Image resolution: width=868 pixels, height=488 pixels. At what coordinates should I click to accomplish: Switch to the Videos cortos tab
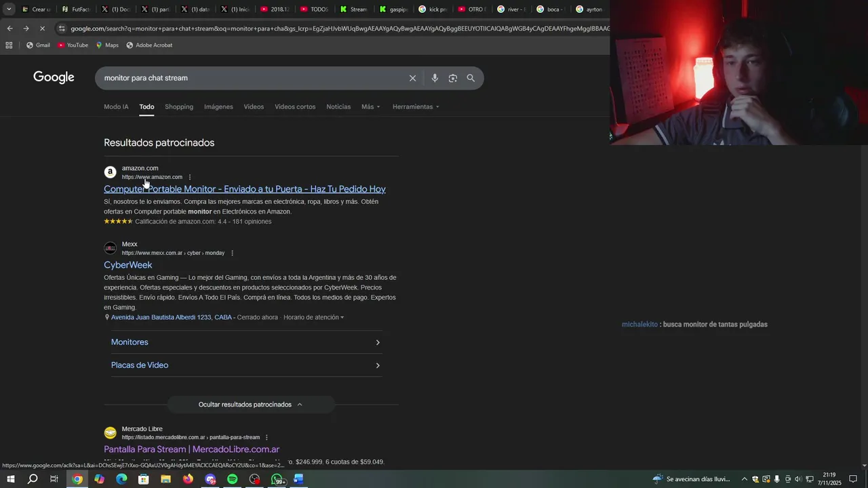295,106
